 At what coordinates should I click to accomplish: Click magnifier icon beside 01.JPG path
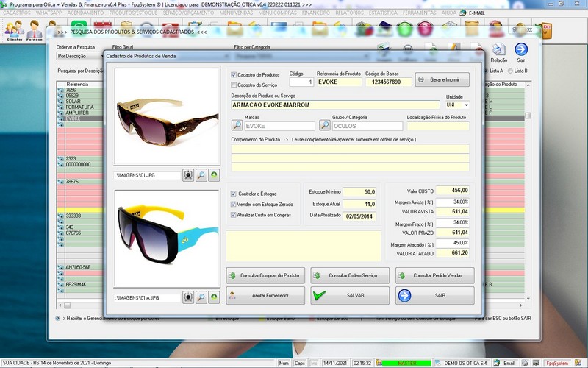coord(201,175)
